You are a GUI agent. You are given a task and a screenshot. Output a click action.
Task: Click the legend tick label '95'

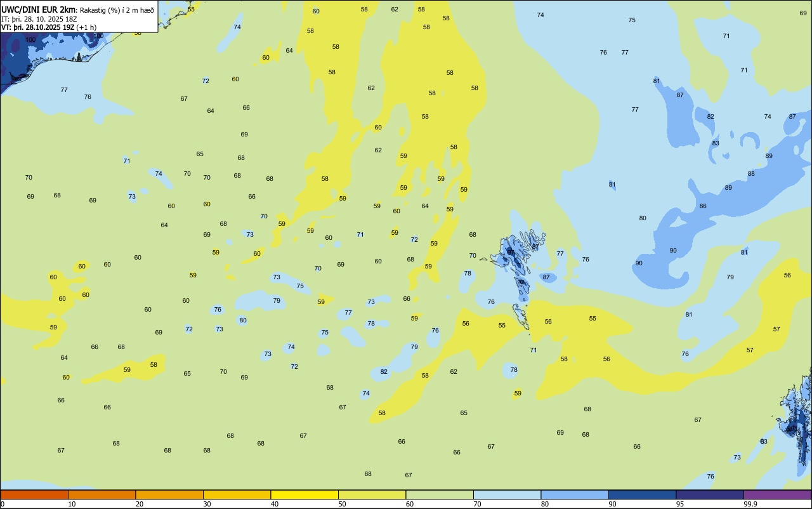click(680, 504)
